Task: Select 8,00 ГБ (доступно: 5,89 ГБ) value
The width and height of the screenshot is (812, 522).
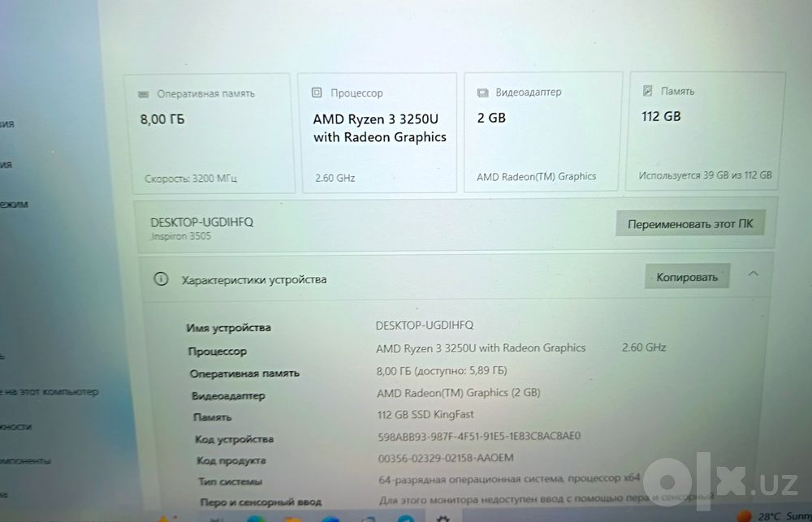Action: click(442, 371)
